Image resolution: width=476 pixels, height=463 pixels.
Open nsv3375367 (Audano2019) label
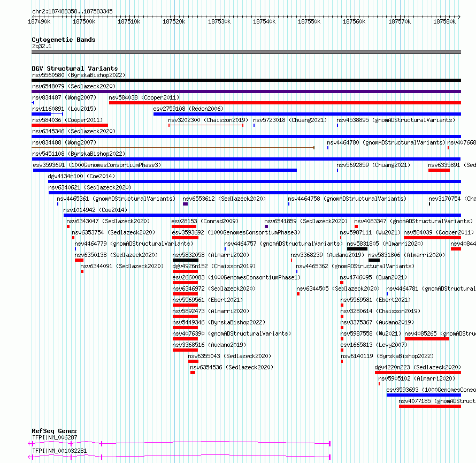(x=377, y=322)
